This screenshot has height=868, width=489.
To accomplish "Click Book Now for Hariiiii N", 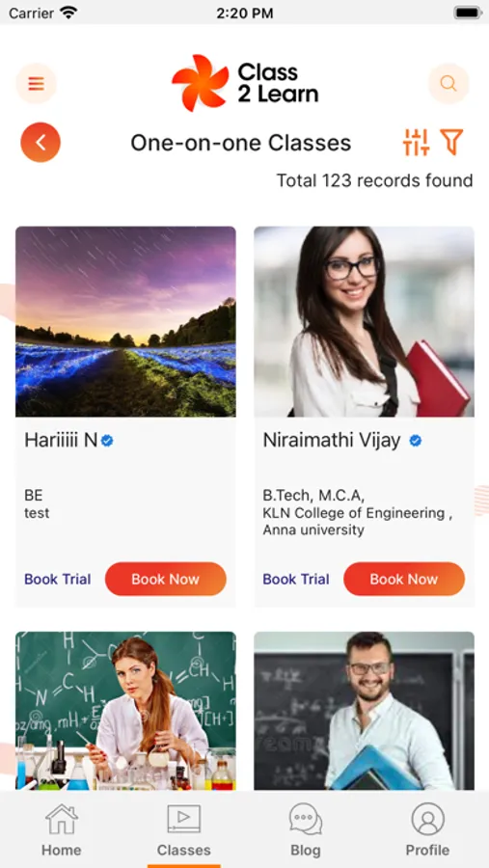I will click(166, 579).
